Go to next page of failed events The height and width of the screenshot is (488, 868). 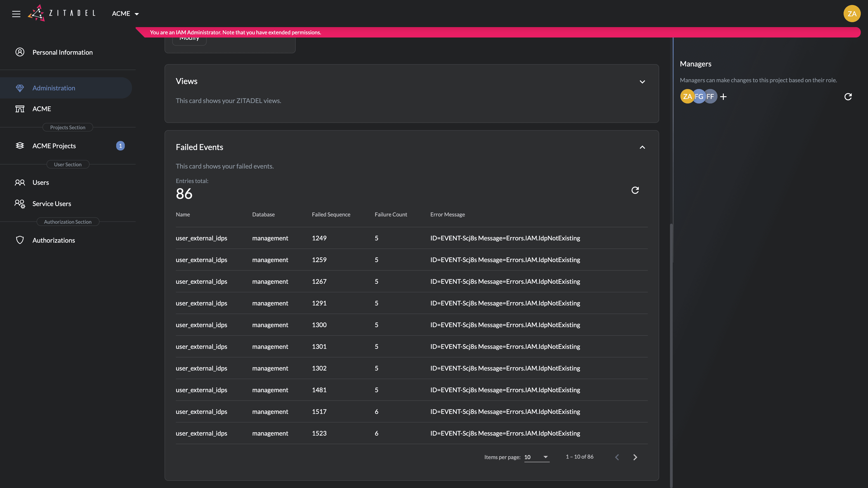tap(635, 457)
